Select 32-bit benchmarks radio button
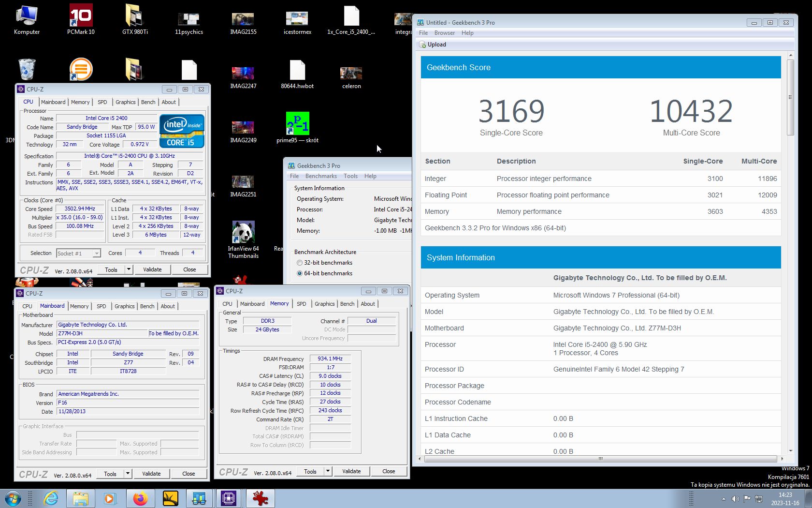 click(300, 263)
